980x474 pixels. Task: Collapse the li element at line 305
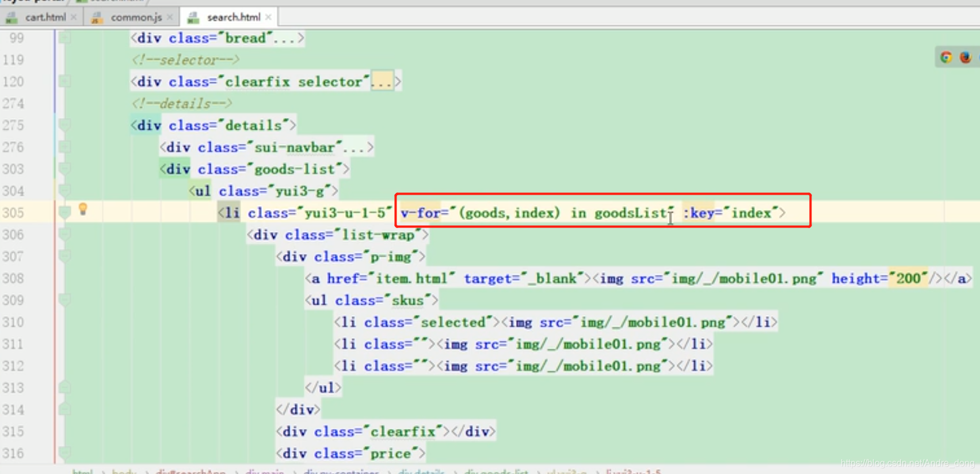coord(65,213)
